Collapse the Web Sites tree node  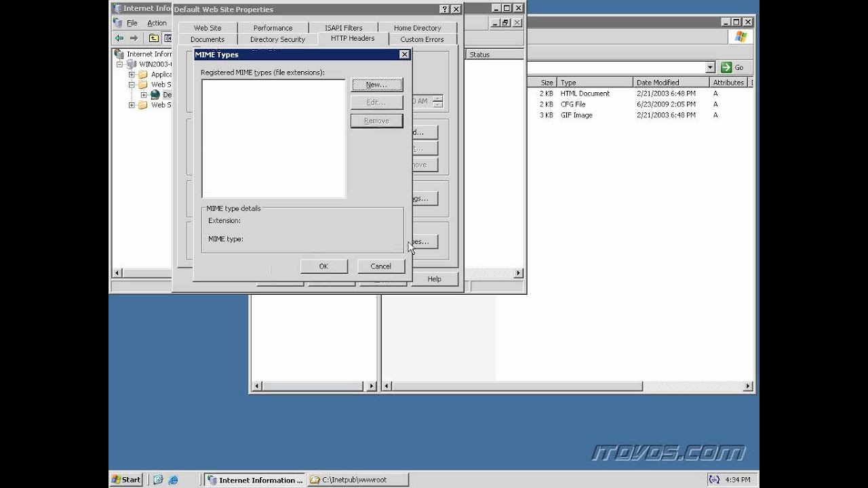pos(132,85)
